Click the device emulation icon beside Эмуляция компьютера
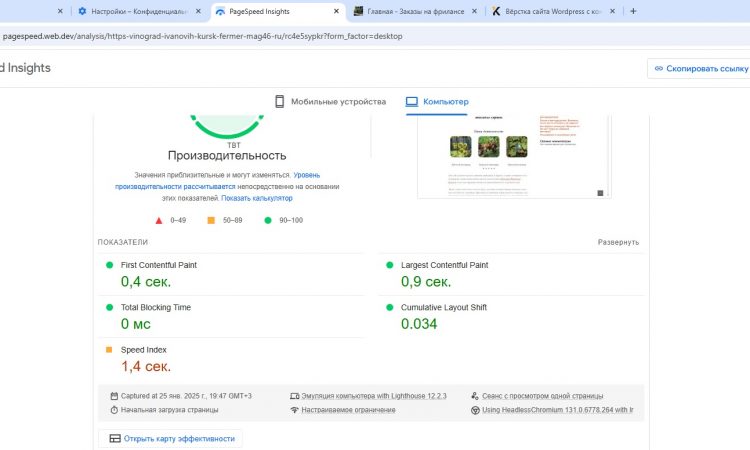This screenshot has width=750, height=450. tap(294, 396)
